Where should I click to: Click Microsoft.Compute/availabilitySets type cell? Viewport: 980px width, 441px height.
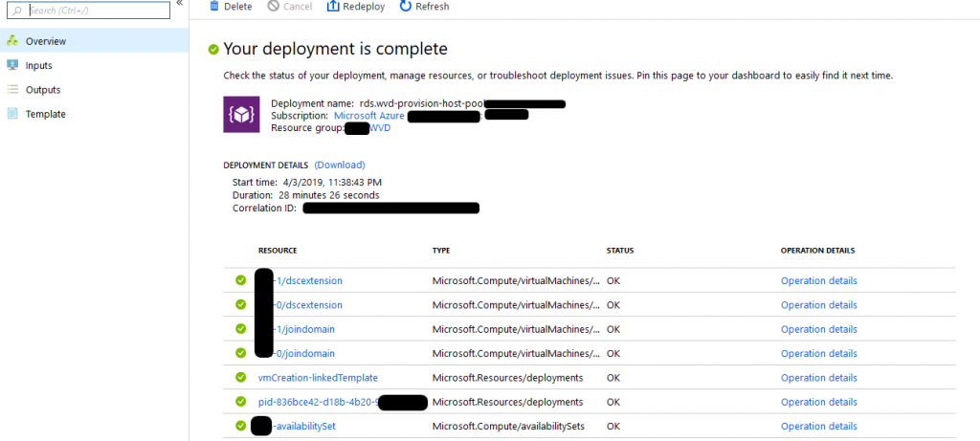pyautogui.click(x=508, y=426)
